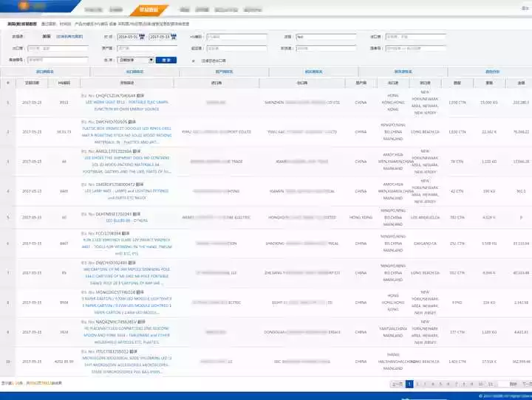Viewport: 532px width, 400px height.
Task: Click the blue search button
Action: tap(166, 60)
